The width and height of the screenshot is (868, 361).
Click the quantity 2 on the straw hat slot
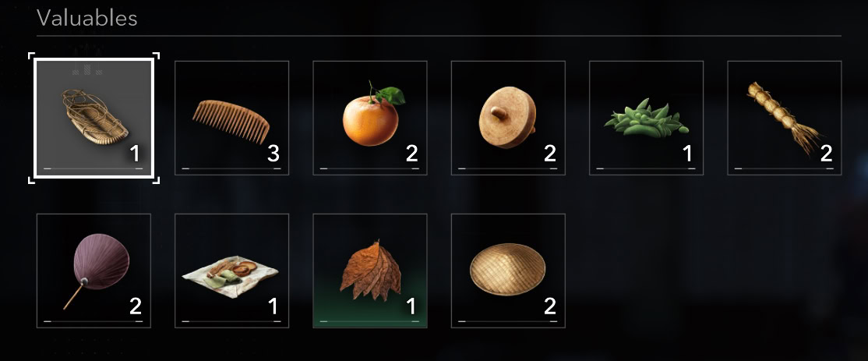click(x=549, y=306)
